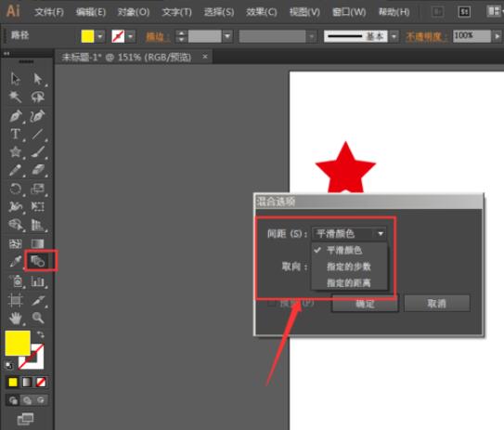Select the Direct Selection arrow tool
The height and width of the screenshot is (430, 504).
pyautogui.click(x=38, y=79)
